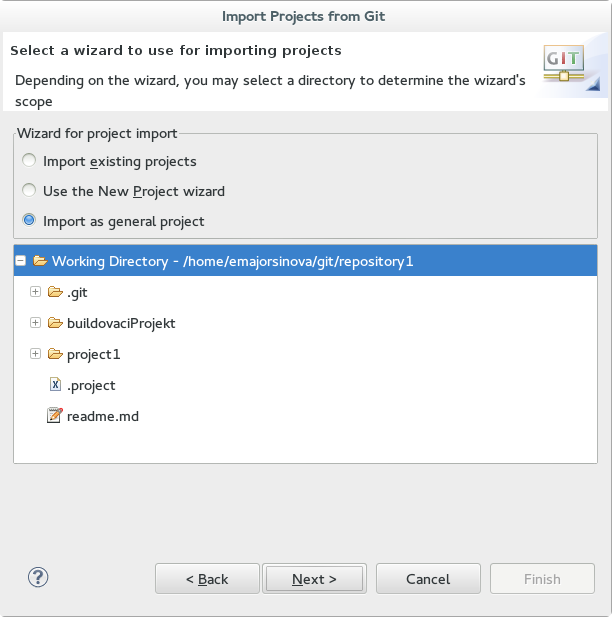Select Import as general project radio button

[29, 221]
